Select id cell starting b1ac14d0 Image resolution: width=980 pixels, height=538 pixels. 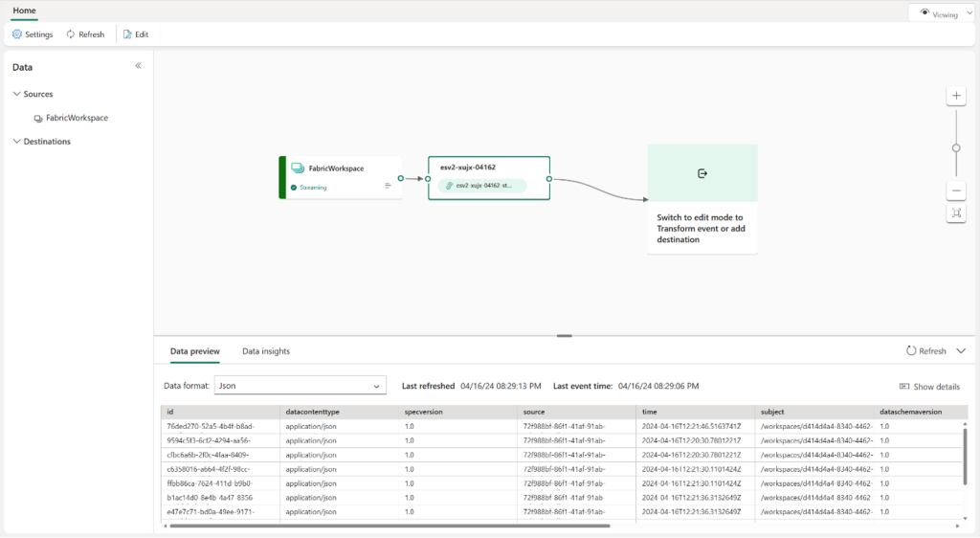click(220, 498)
